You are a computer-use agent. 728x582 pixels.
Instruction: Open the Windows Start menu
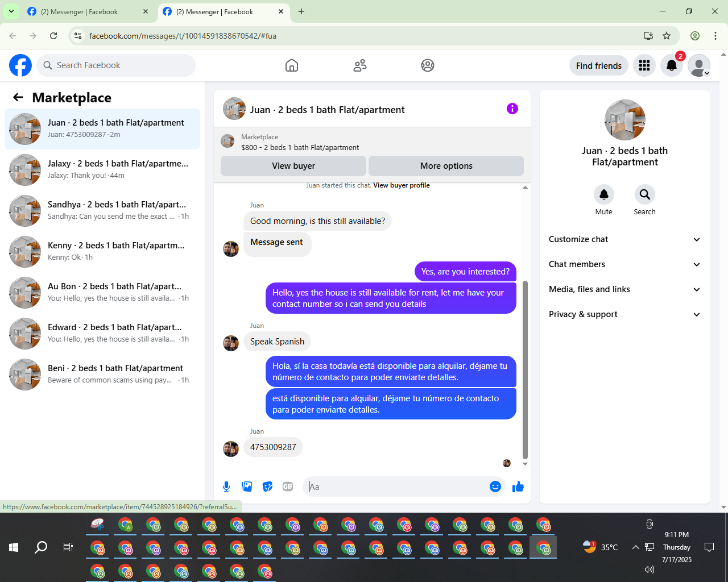[x=14, y=547]
